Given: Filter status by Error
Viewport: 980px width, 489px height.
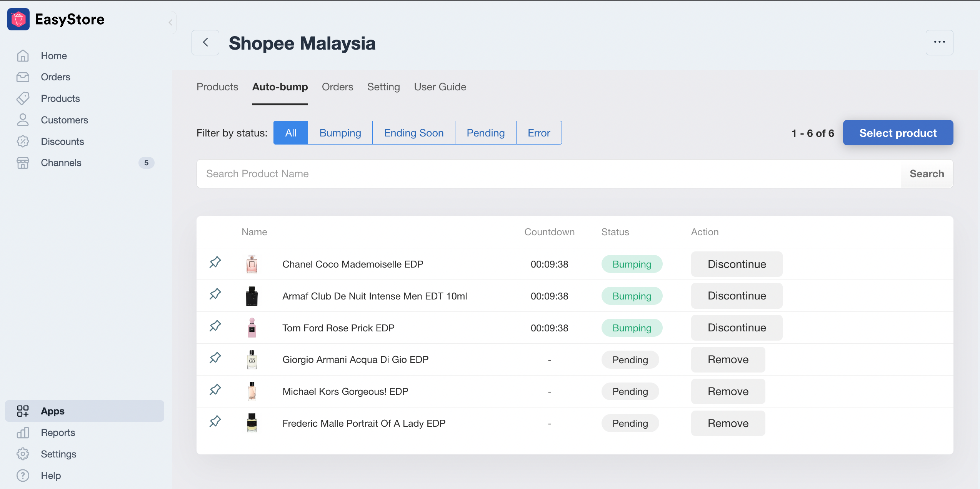Looking at the screenshot, I should [539, 133].
